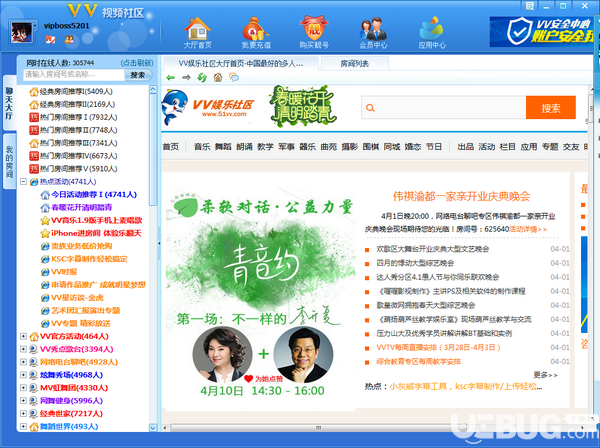Click the browser home icon in toolbar
600x448 pixels.
coord(218,78)
